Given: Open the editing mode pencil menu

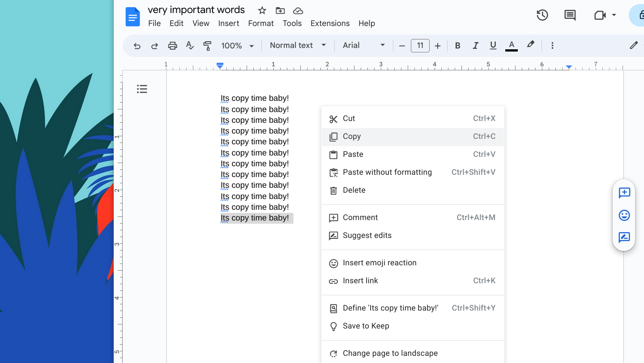Looking at the screenshot, I should [634, 45].
